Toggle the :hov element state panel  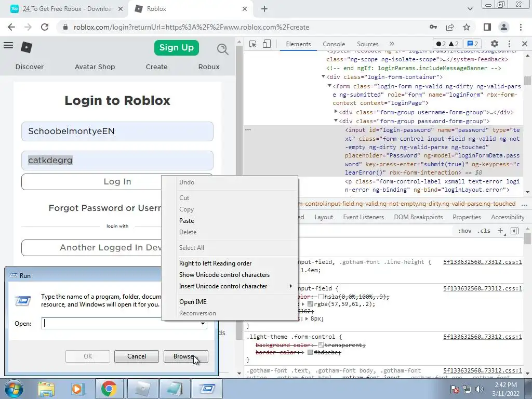[x=465, y=231]
